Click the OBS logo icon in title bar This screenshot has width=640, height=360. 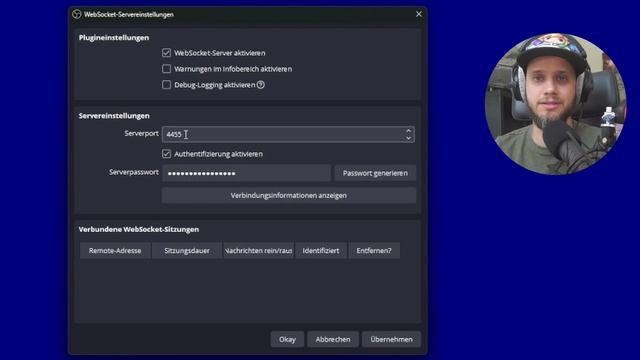click(77, 14)
